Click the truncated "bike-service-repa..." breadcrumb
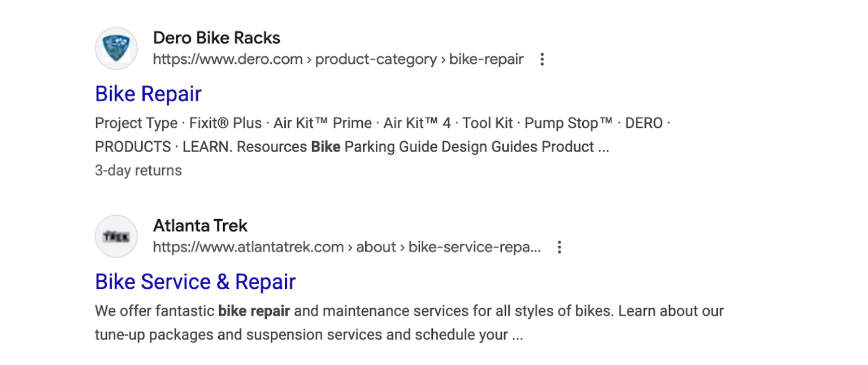 click(474, 247)
